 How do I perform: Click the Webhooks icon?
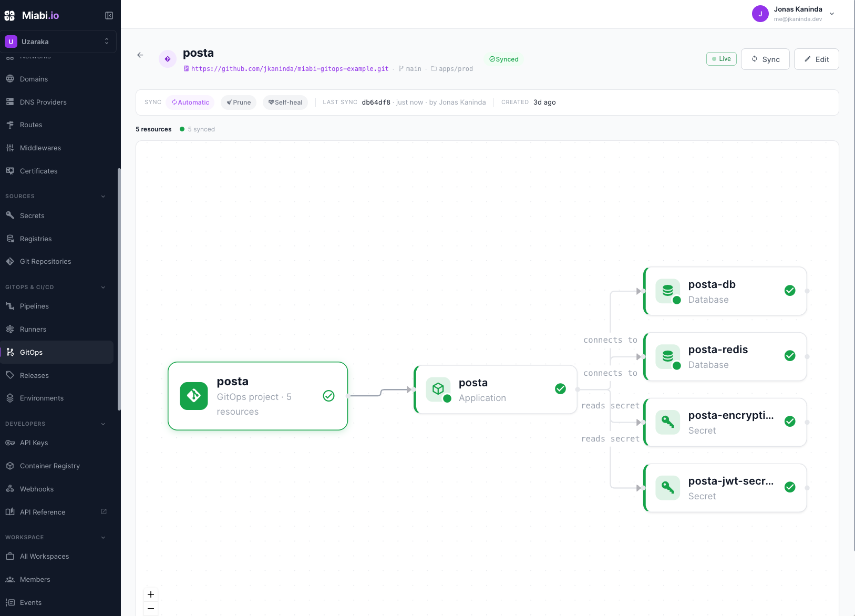pyautogui.click(x=10, y=489)
